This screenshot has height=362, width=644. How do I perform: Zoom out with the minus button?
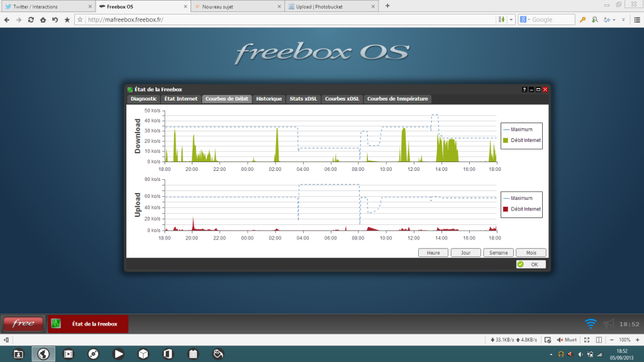[x=611, y=340]
